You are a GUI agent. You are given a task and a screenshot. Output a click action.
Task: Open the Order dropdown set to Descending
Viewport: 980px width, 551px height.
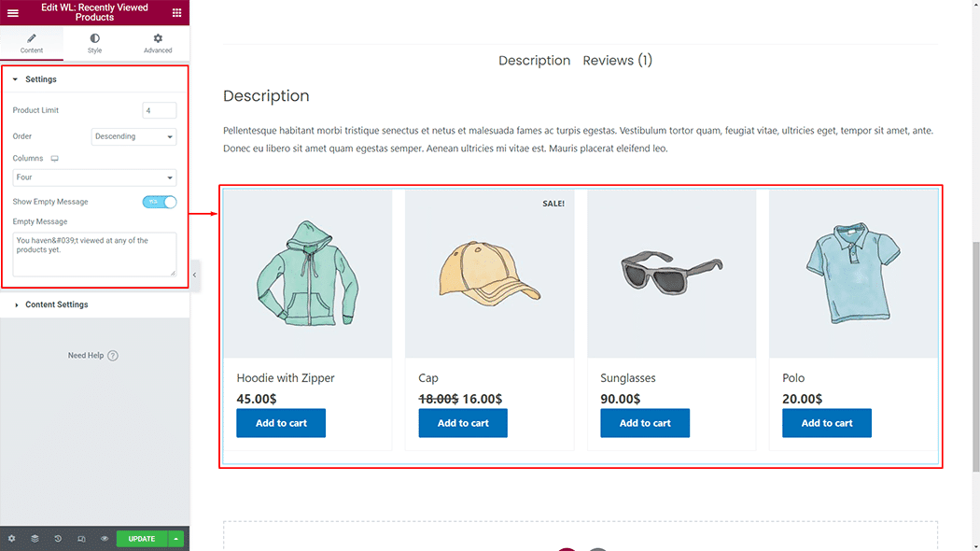133,136
